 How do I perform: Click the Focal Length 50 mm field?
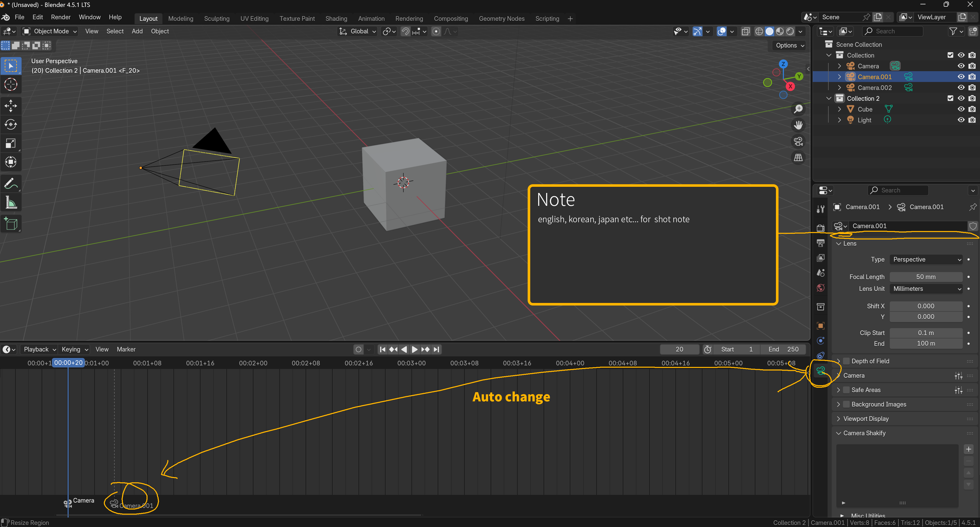coord(926,277)
